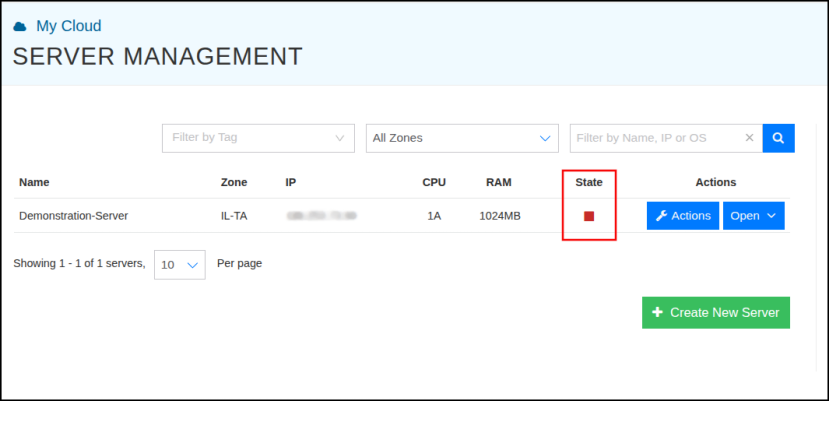829x431 pixels.
Task: Select the Demonstration-Server name
Action: click(73, 216)
